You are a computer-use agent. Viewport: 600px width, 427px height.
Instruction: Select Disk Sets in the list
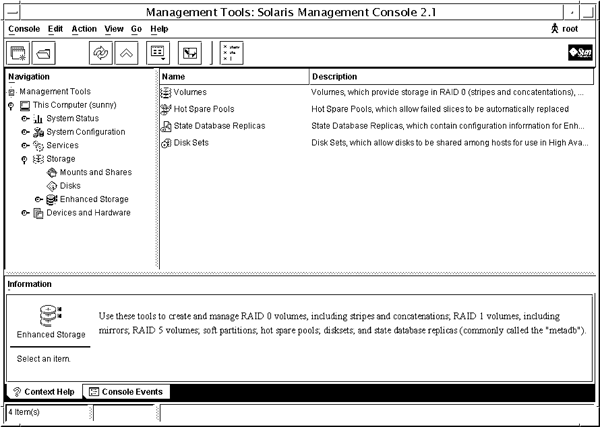(x=190, y=142)
